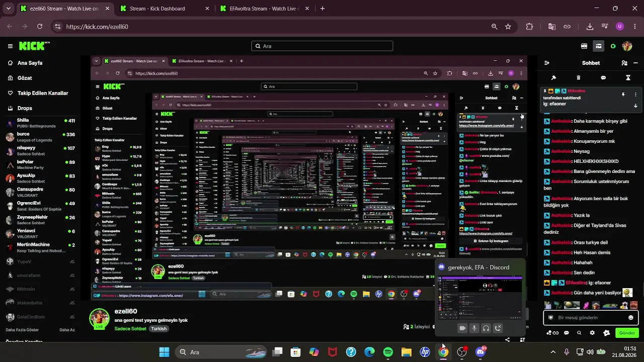Click the Kick logo

(x=34, y=46)
